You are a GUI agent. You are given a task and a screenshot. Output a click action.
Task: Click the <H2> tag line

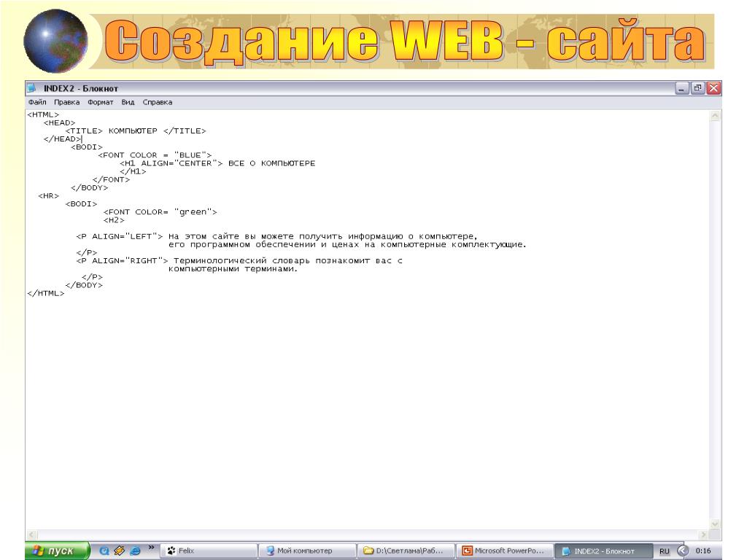[x=114, y=220]
